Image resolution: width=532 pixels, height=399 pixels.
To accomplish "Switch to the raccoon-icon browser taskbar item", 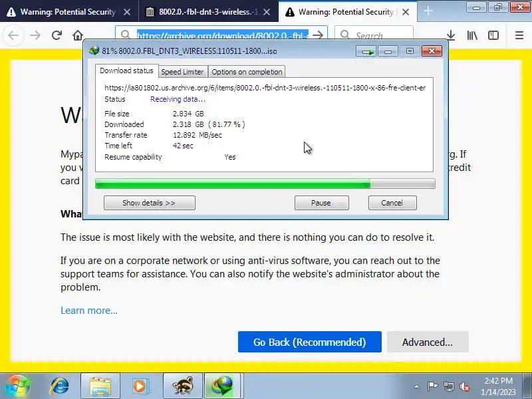I will click(x=182, y=386).
